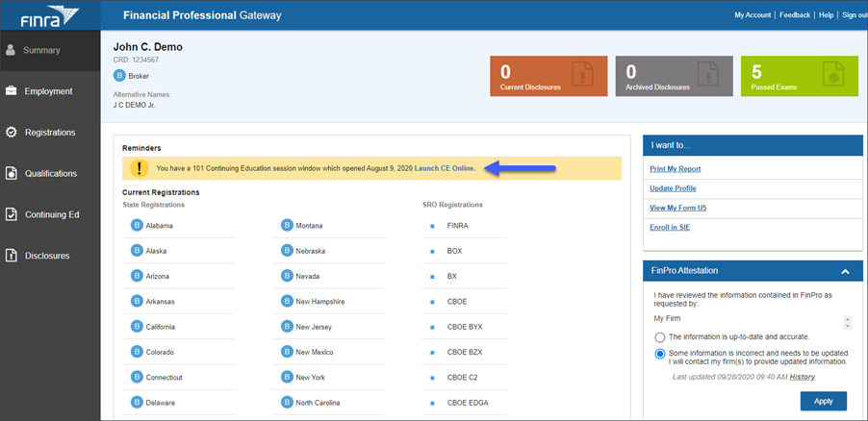Viewport: 868px width, 421px height.
Task: Click the B badge beside Arkansas
Action: (x=137, y=302)
